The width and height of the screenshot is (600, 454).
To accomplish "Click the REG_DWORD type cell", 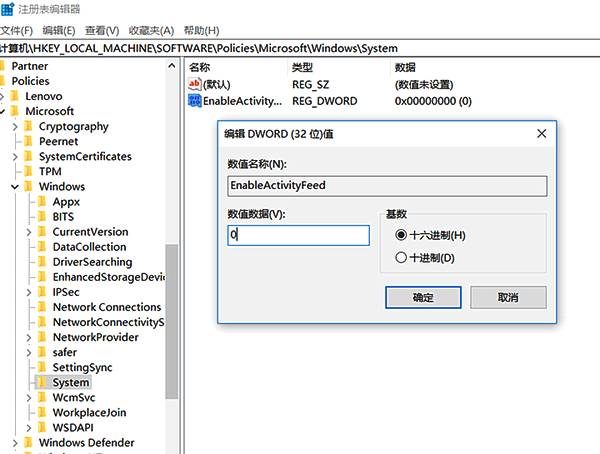I will point(324,101).
